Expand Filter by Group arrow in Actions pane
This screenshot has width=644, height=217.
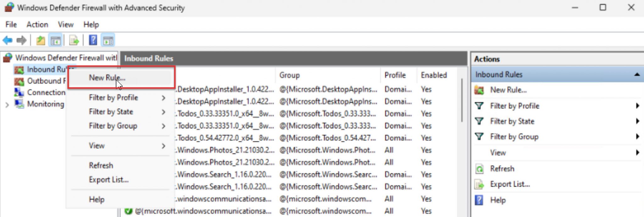(637, 136)
